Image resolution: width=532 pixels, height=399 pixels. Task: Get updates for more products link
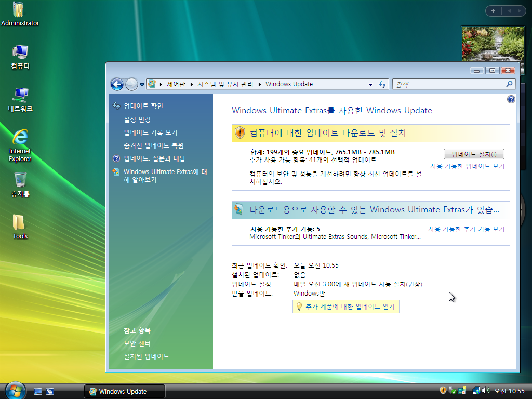click(x=350, y=307)
